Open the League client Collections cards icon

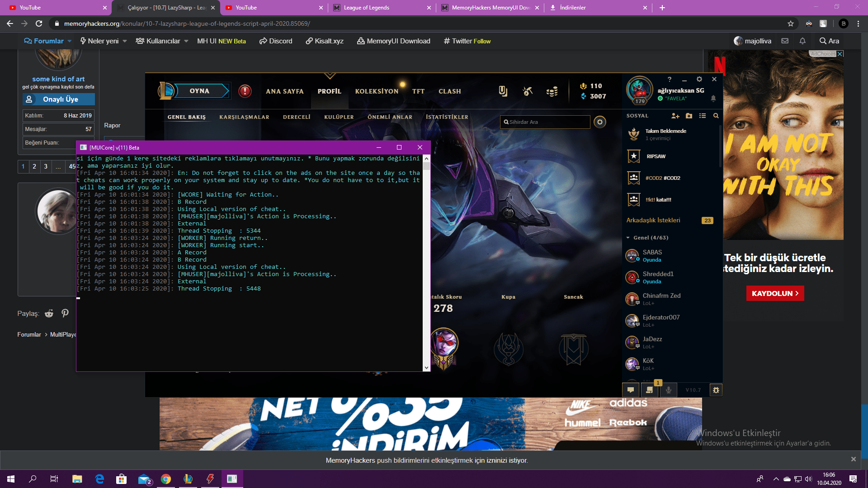pyautogui.click(x=503, y=91)
